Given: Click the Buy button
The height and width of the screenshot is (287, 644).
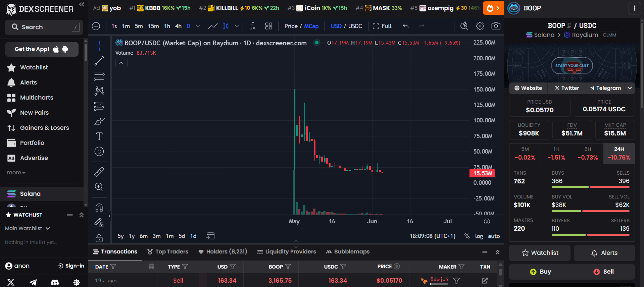Looking at the screenshot, I should pos(540,272).
